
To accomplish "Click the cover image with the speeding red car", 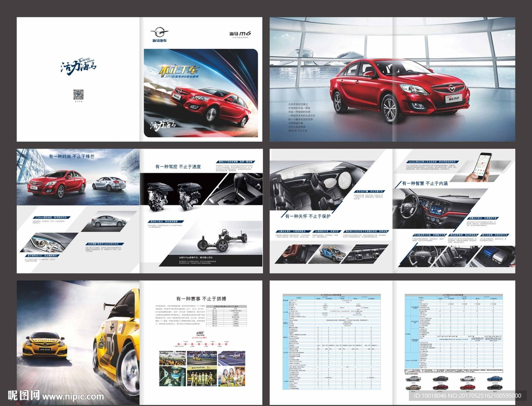I will [201, 93].
